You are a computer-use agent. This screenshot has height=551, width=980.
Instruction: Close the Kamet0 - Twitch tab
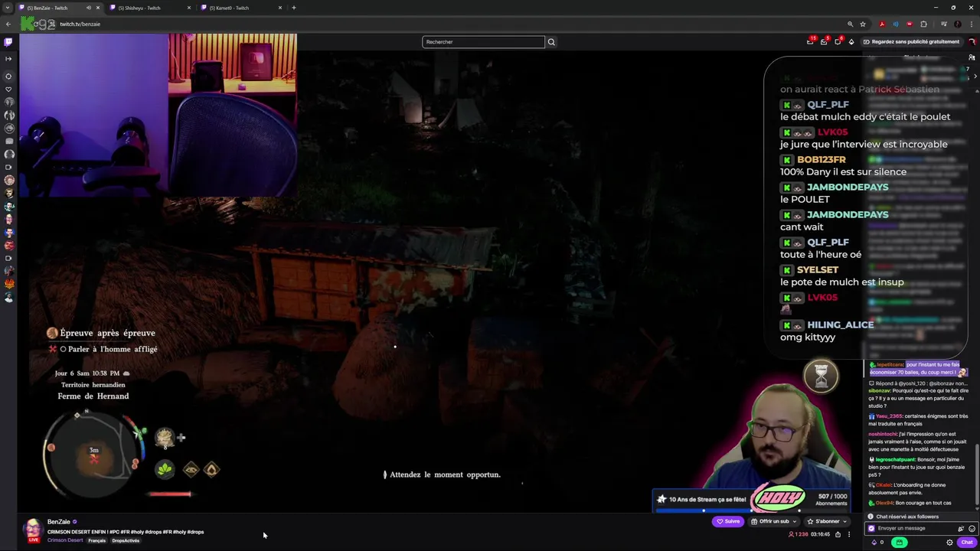[x=280, y=8]
